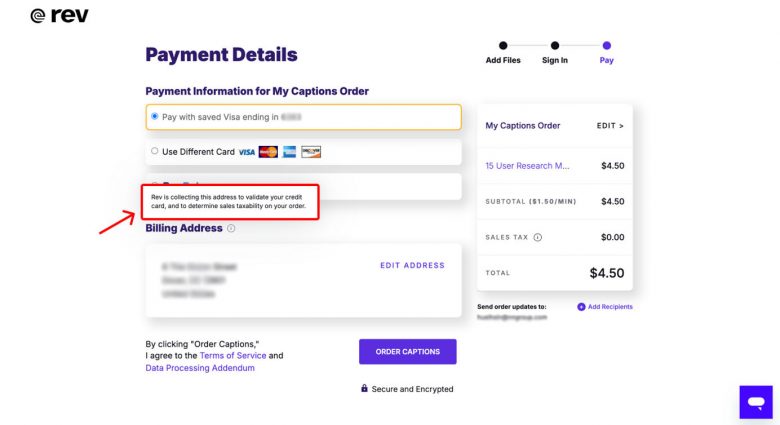Click the Discover card logo
780x425 pixels.
click(x=311, y=152)
